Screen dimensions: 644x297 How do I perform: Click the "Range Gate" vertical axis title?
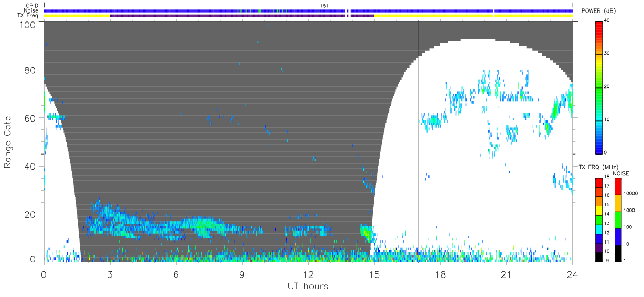[x=7, y=142]
